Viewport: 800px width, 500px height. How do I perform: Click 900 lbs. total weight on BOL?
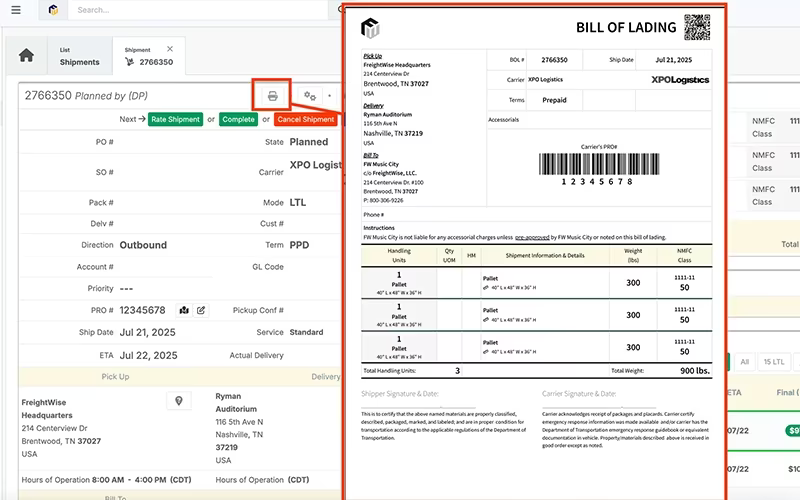tap(695, 371)
